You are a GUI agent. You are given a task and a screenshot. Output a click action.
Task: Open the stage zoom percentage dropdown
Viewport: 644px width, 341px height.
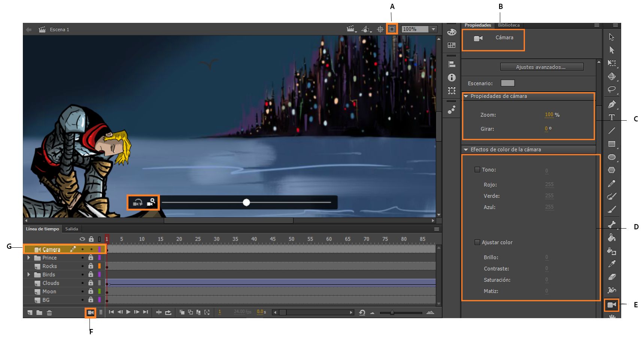click(x=433, y=29)
